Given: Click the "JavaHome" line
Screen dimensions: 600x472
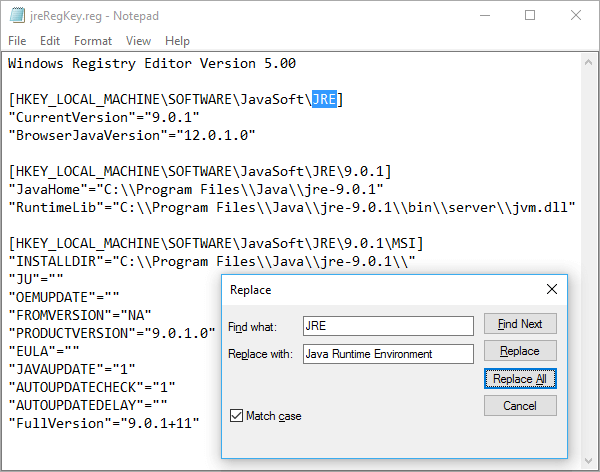Looking at the screenshot, I should point(196,189).
